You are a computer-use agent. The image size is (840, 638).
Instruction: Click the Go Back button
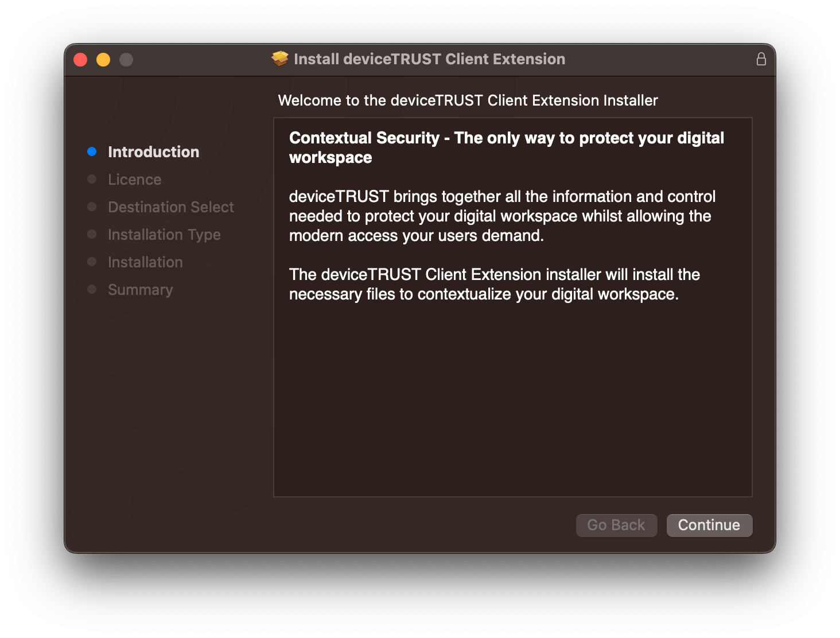(x=616, y=525)
